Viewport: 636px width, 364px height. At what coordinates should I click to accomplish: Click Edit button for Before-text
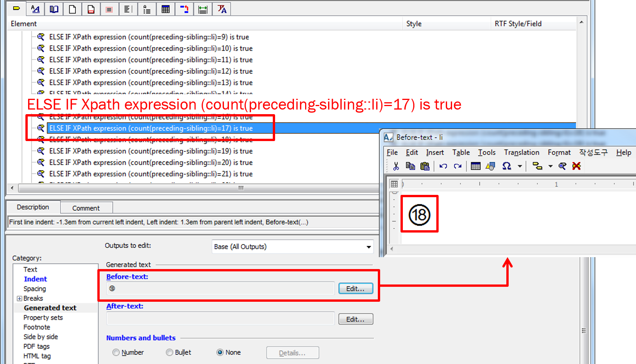click(x=356, y=289)
